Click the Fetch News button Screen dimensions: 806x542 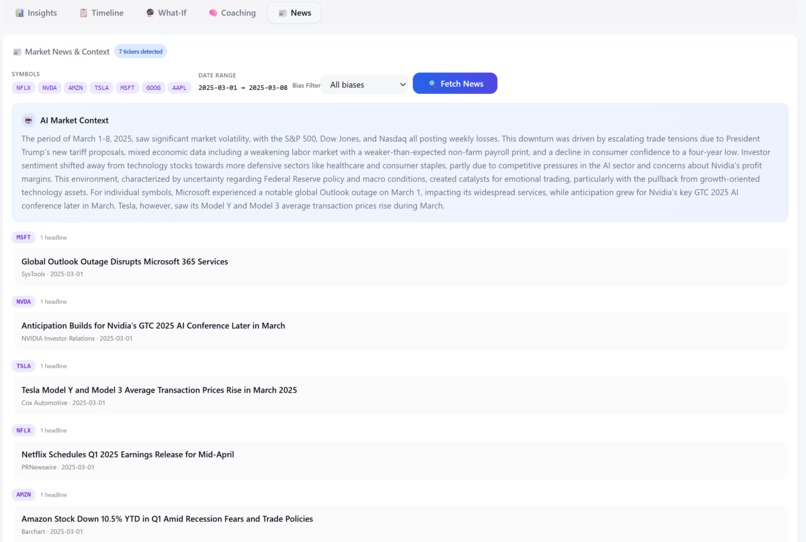coord(455,83)
